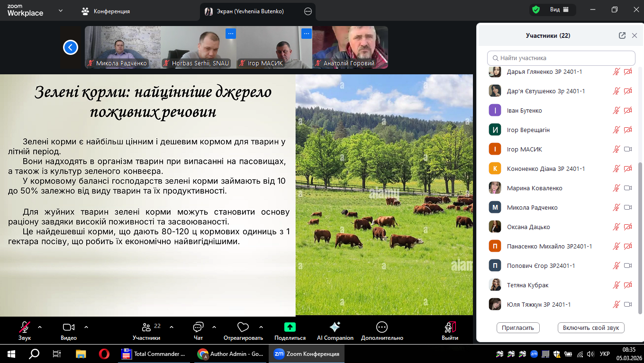Toggle the Участники participants panel

146,327
